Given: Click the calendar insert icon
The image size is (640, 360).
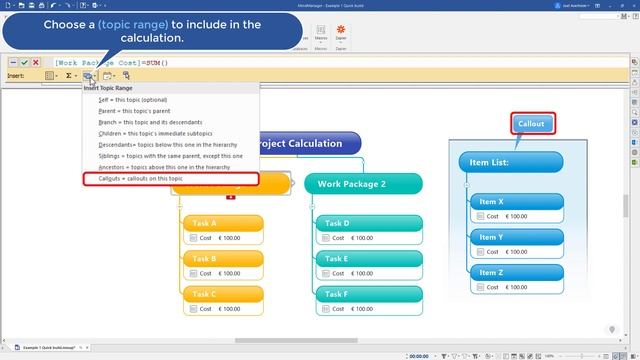Looking at the screenshot, I should [107, 76].
